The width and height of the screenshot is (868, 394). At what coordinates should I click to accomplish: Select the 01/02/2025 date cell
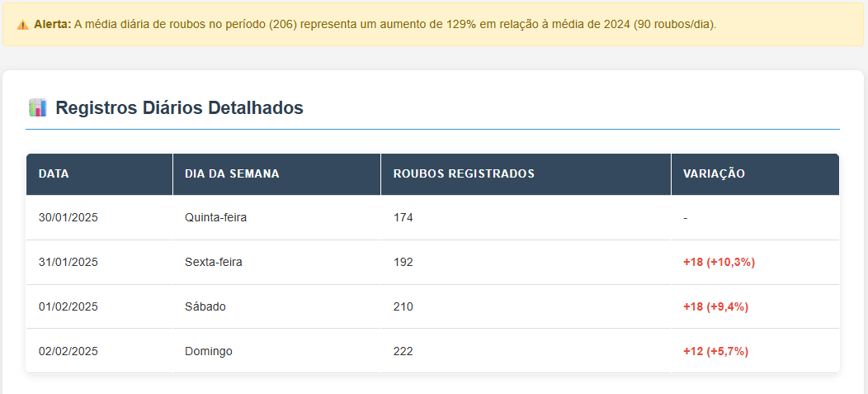[68, 307]
